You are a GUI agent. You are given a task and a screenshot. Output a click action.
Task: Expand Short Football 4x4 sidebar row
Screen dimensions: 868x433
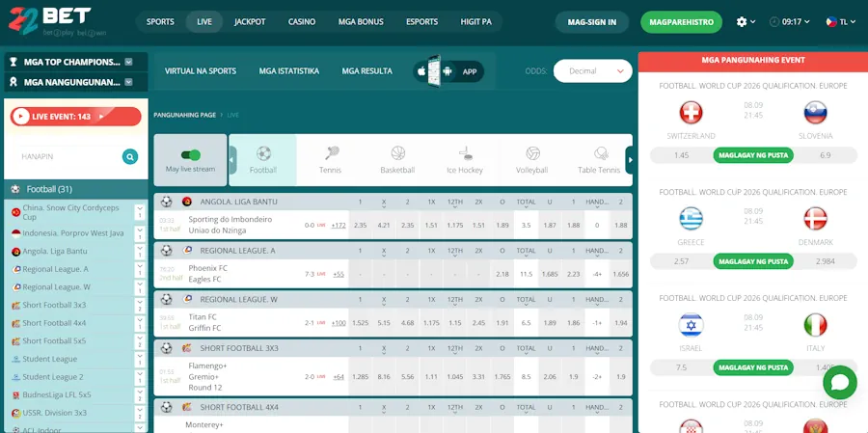140,323
